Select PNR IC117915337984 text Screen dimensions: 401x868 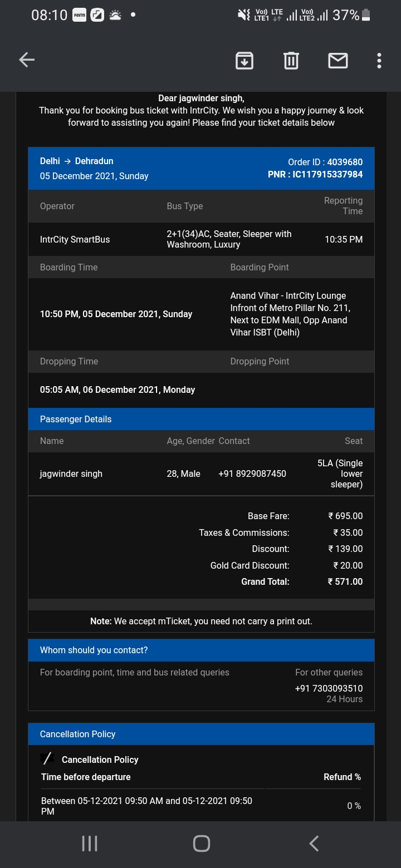pyautogui.click(x=315, y=175)
